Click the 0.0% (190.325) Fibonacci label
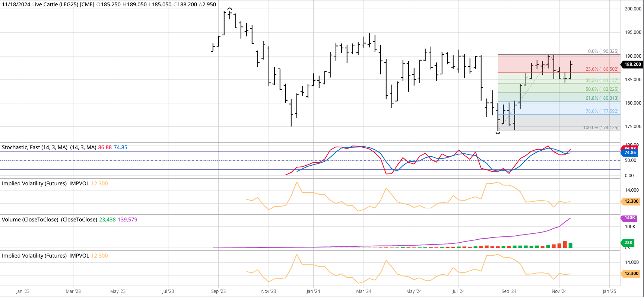Image resolution: width=644 pixels, height=297 pixels. tap(603, 51)
